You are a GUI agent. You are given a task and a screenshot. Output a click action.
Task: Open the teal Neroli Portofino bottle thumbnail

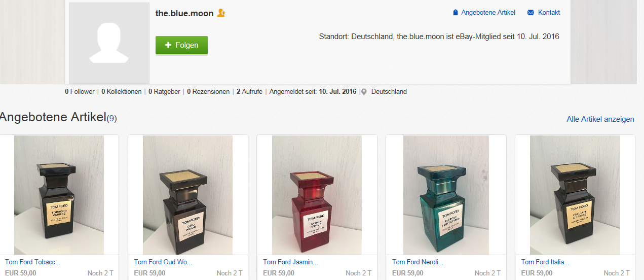446,195
